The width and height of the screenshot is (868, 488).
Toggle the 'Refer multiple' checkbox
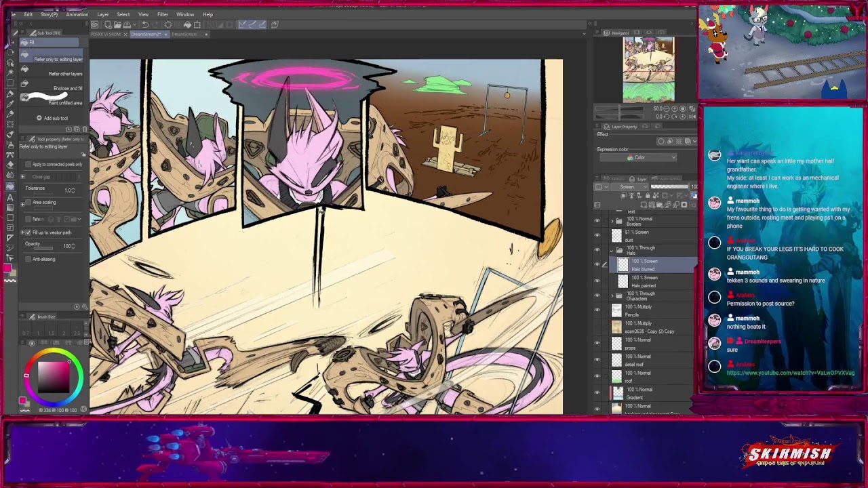pyautogui.click(x=28, y=219)
